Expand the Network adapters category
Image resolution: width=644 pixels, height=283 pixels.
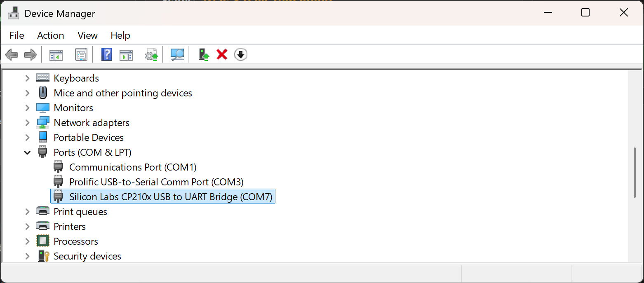pyautogui.click(x=27, y=122)
